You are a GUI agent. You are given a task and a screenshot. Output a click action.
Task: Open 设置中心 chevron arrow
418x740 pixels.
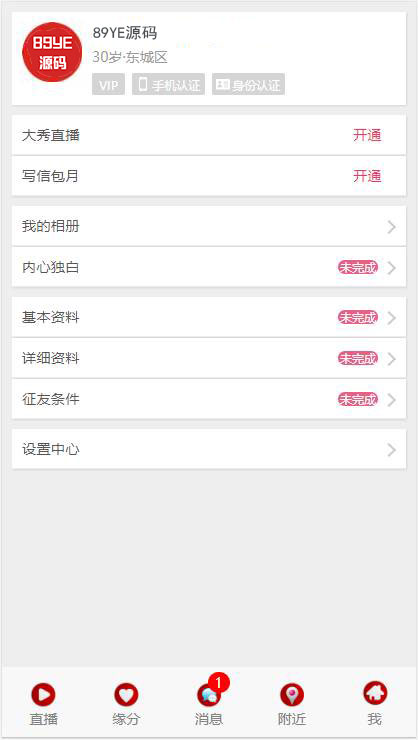(392, 450)
